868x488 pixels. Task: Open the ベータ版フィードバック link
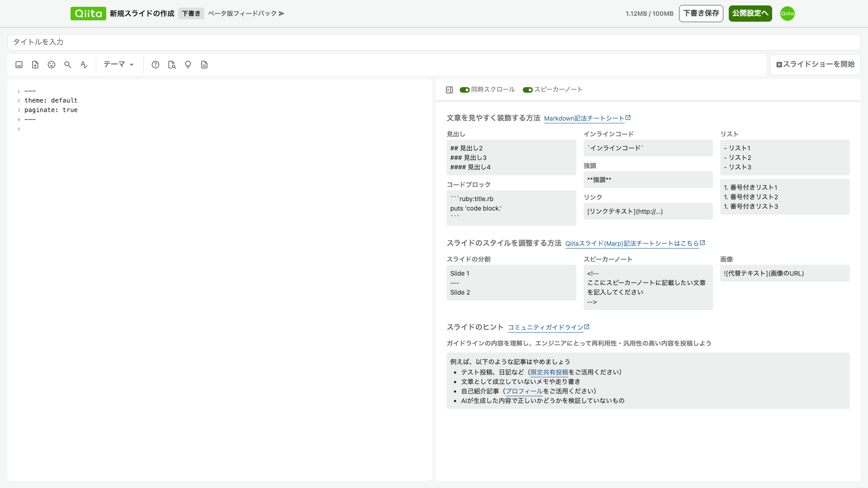coord(246,14)
